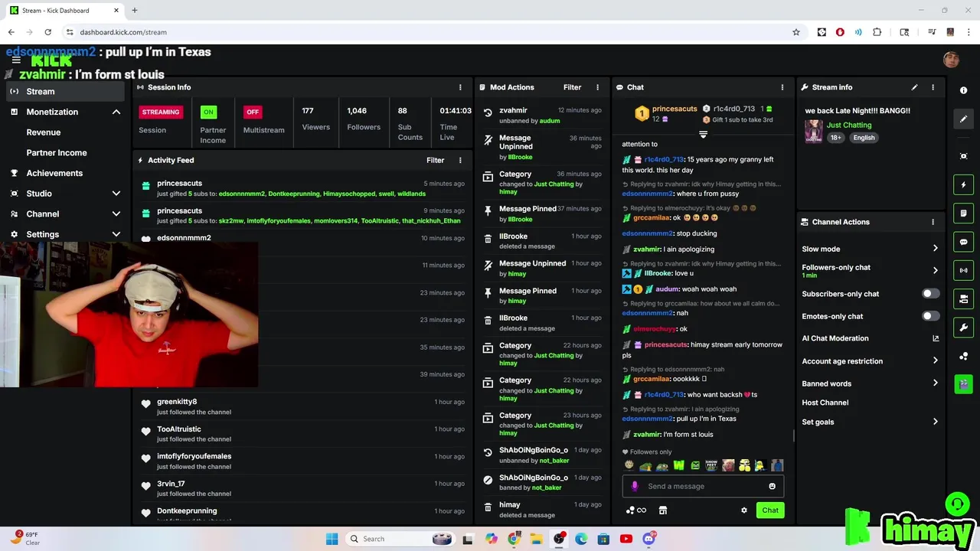The height and width of the screenshot is (551, 980).
Task: Expand Followers-only chat options
Action: (x=935, y=270)
